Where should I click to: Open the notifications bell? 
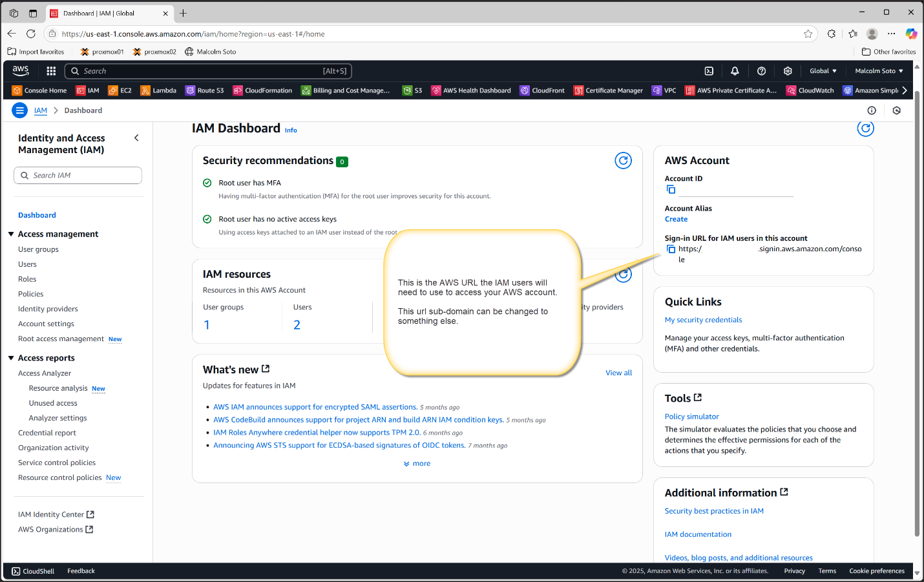coord(735,71)
